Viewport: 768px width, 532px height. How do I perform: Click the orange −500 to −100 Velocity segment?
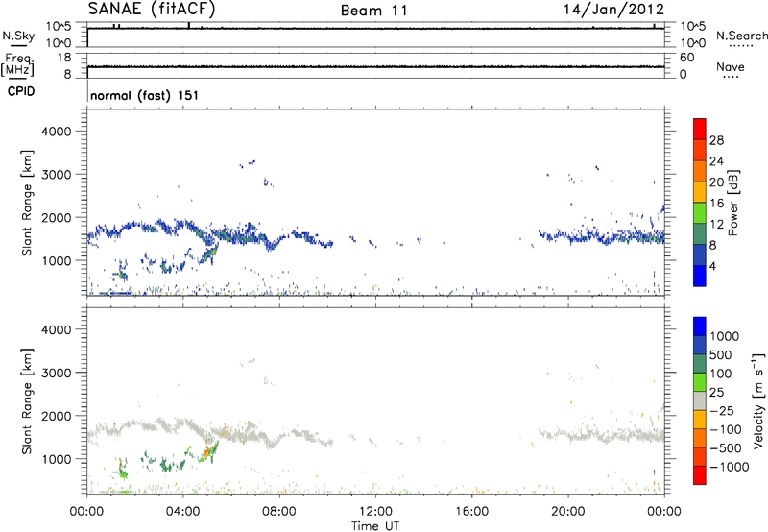click(x=700, y=438)
